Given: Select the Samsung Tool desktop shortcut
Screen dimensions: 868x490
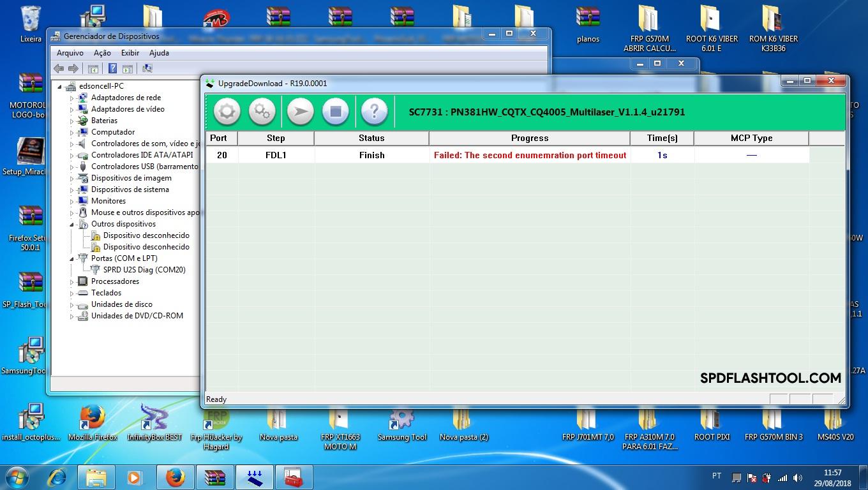Looking at the screenshot, I should (x=402, y=422).
